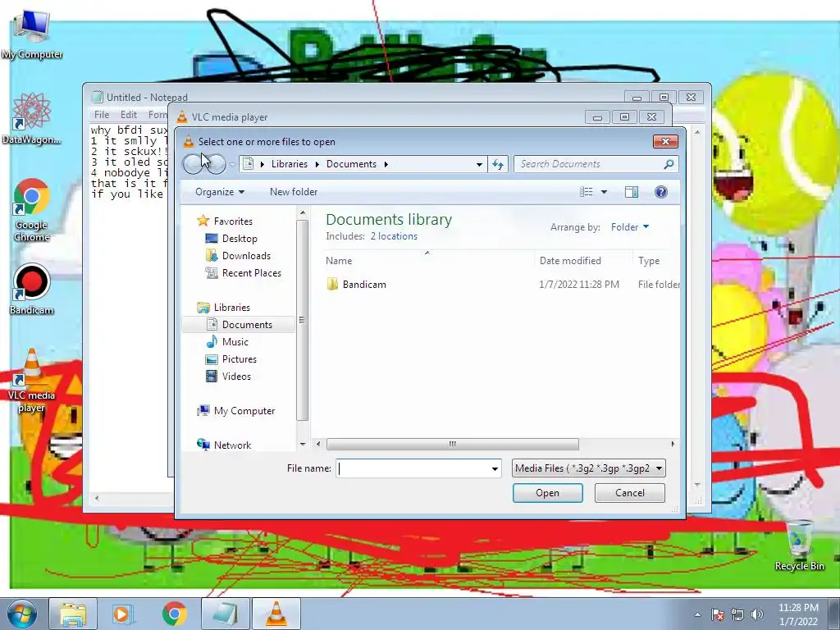Click the Forward arrow in file dialog
Image resolution: width=840 pixels, height=630 pixels.
pos(216,164)
